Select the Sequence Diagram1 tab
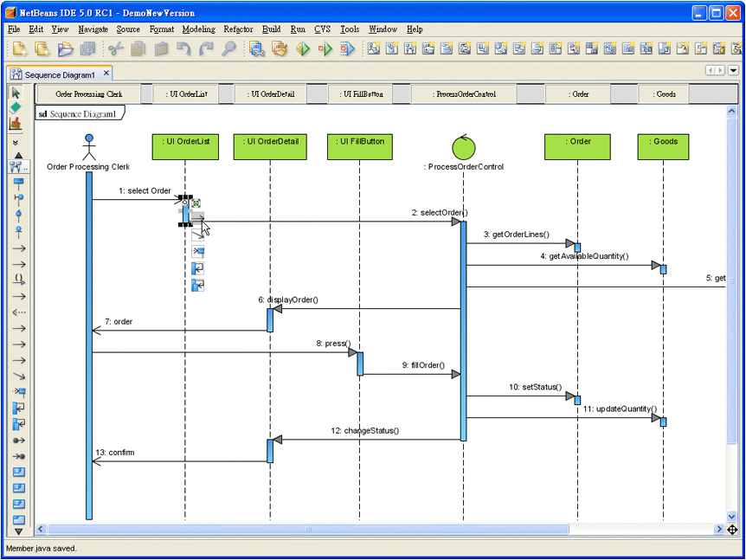 pos(60,74)
